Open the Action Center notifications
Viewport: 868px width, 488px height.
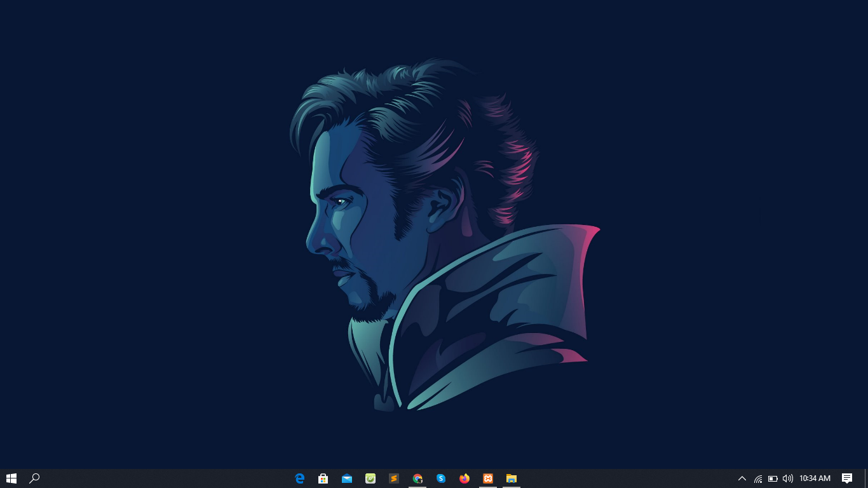click(x=847, y=478)
